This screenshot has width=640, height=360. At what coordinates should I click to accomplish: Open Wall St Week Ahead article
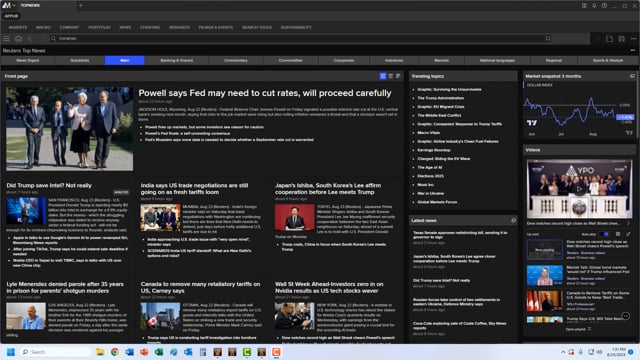pos(329,287)
